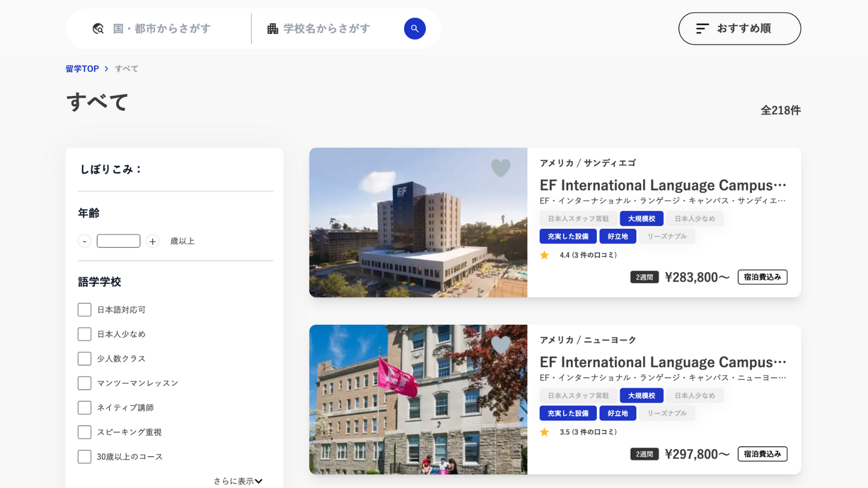Check the 日本語対応可 checkbox
This screenshot has width=868, height=488.
click(x=85, y=310)
